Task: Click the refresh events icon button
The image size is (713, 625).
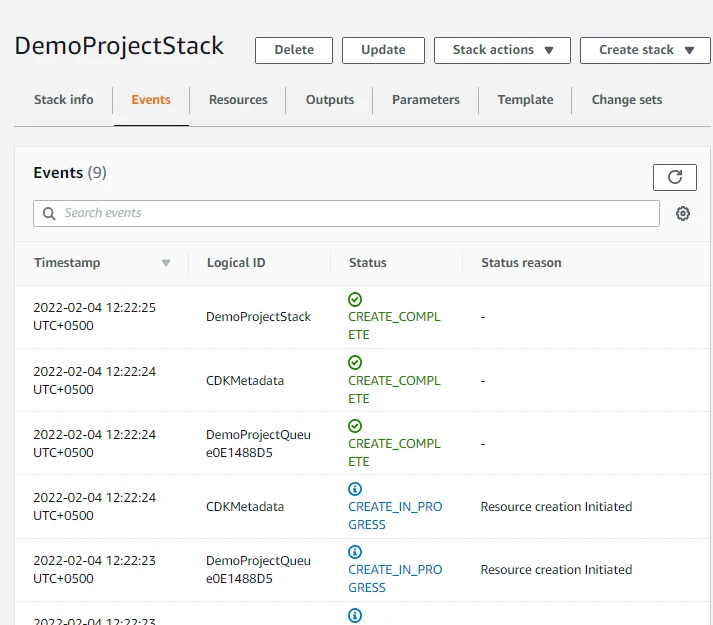Action: click(x=674, y=177)
